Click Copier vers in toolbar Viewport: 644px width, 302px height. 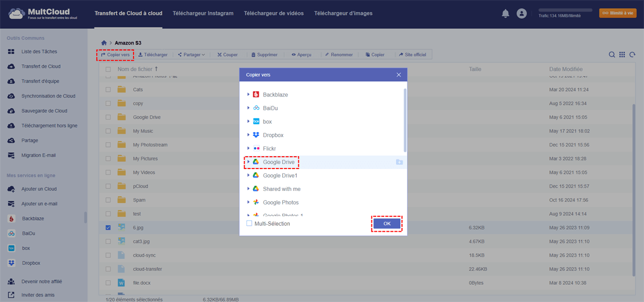click(x=115, y=55)
